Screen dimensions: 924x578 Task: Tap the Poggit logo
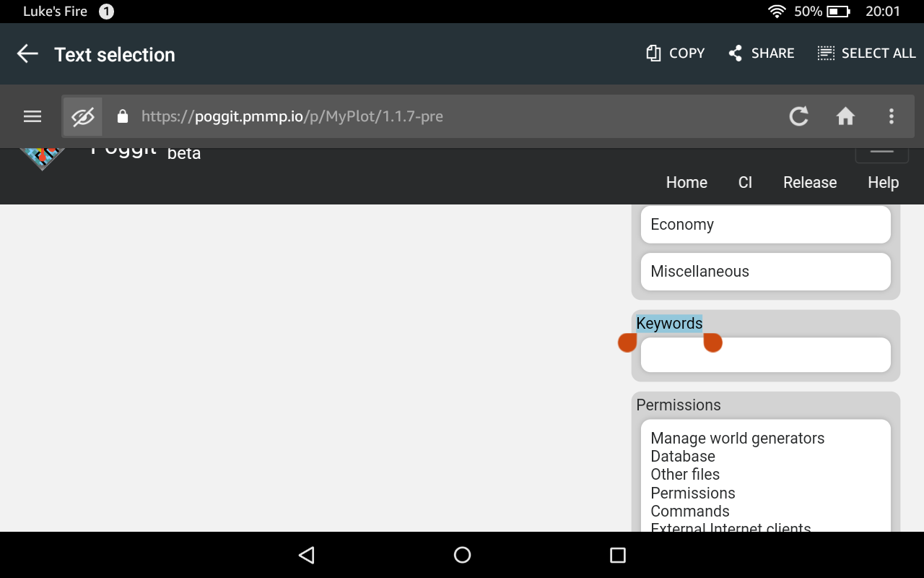tap(42, 159)
